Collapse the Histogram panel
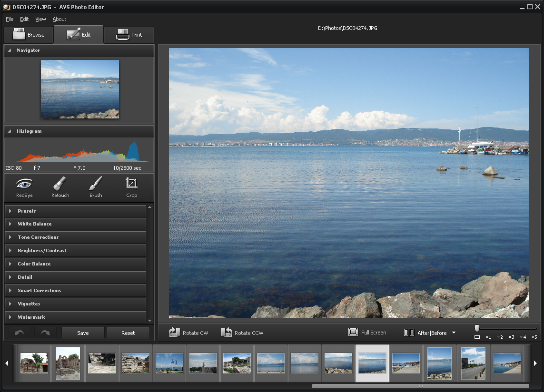Screen dimensions: 544x392 10,131
